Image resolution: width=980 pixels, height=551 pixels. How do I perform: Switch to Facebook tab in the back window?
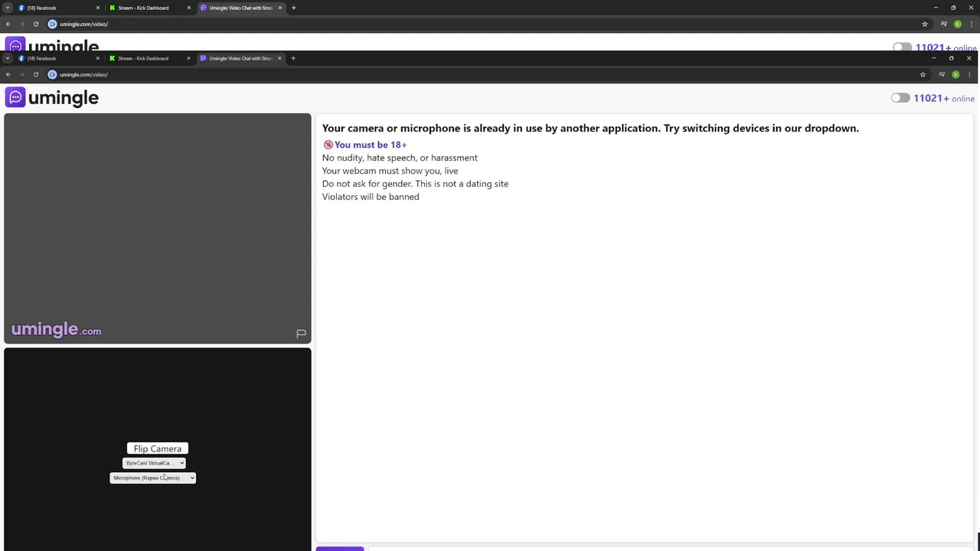coord(58,8)
